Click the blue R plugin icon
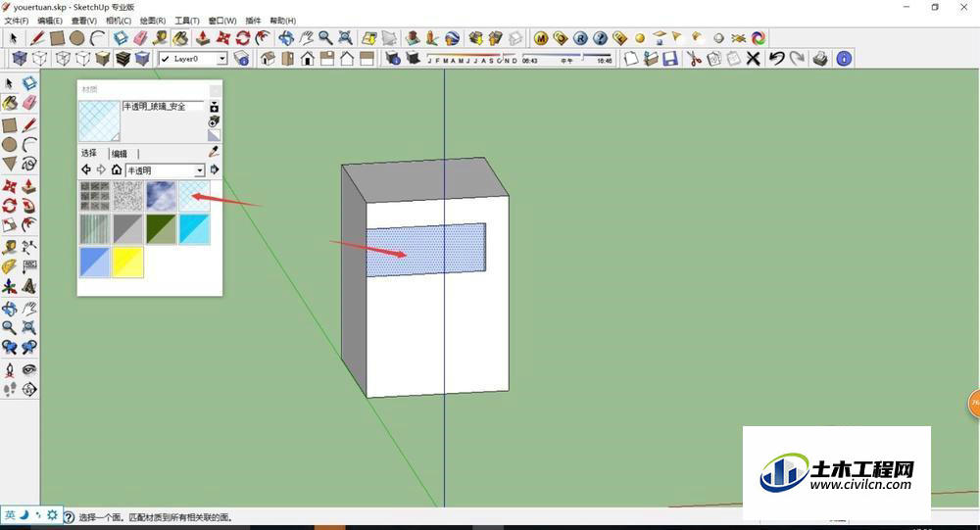 pos(580,38)
